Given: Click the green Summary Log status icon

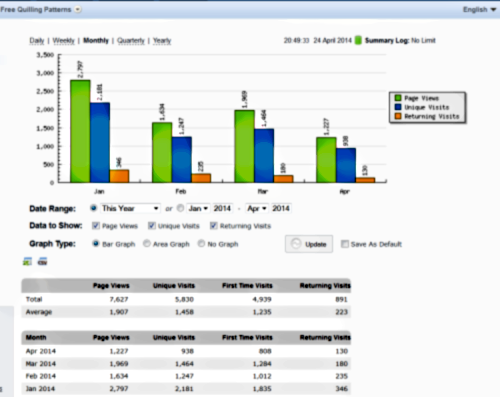Looking at the screenshot, I should [x=358, y=40].
